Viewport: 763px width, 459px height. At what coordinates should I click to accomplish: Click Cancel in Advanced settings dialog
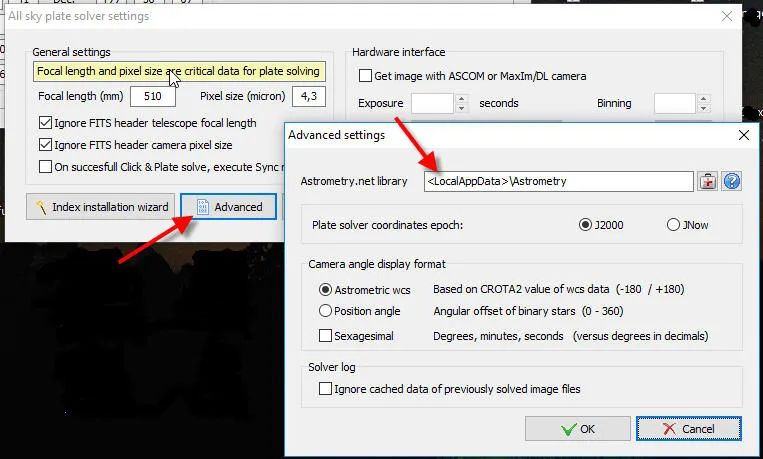(689, 429)
